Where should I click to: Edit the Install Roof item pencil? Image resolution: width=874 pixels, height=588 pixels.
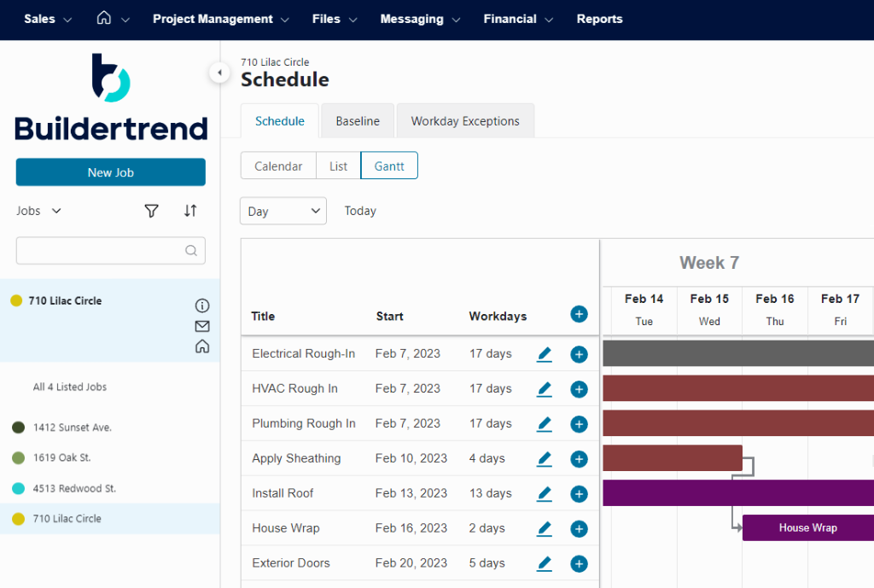pos(544,494)
